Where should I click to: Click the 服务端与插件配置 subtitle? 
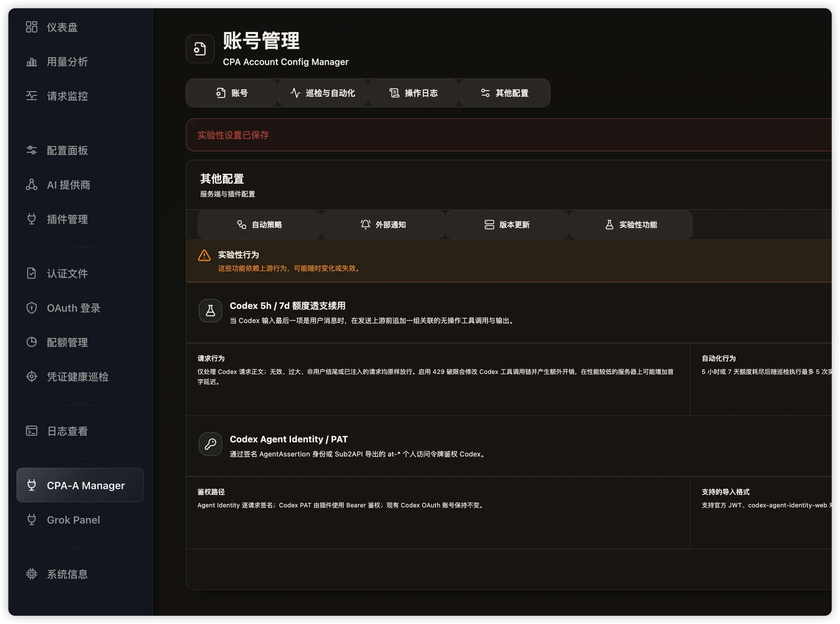(x=227, y=194)
